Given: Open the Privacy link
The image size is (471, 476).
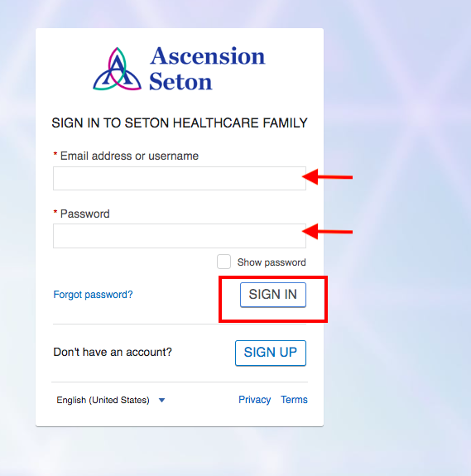Looking at the screenshot, I should (254, 400).
